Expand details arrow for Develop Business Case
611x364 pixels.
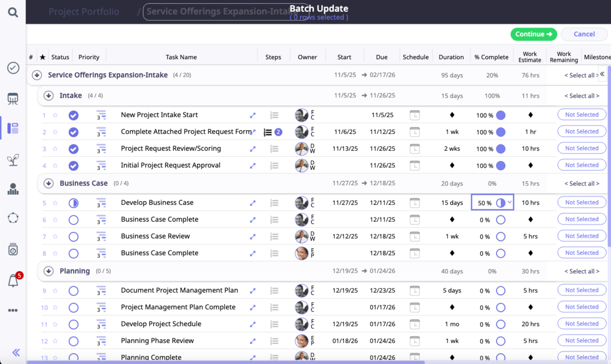[x=253, y=203]
